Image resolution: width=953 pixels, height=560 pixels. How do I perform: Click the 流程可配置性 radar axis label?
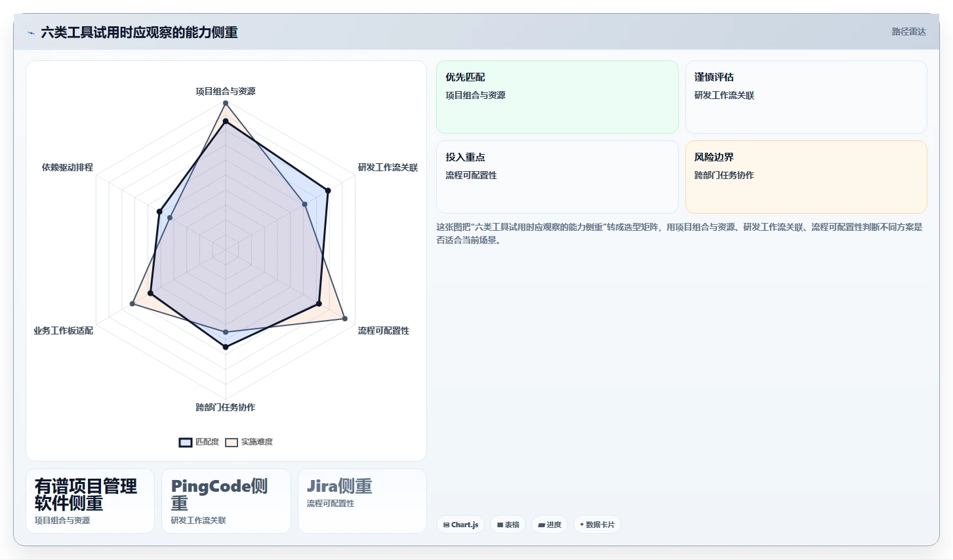384,330
